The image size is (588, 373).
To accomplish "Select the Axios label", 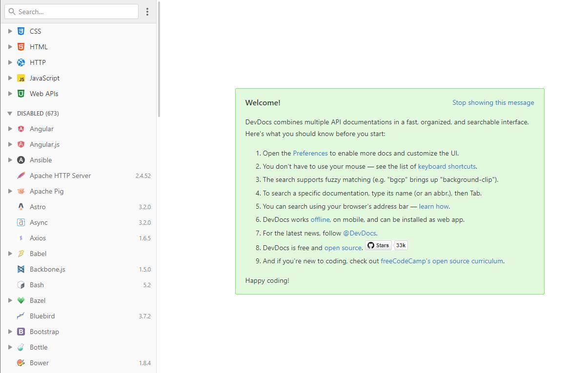I will [38, 238].
